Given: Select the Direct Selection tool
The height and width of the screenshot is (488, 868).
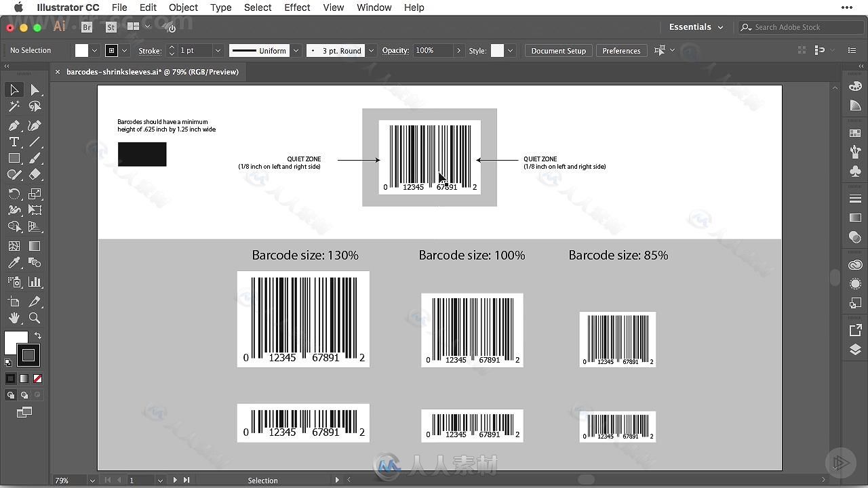Looking at the screenshot, I should (35, 90).
